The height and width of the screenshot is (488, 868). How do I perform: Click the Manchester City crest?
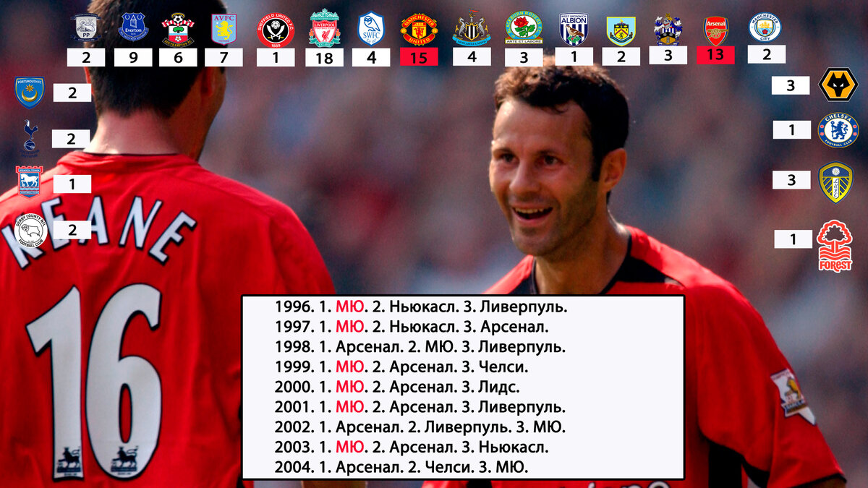pos(765,27)
